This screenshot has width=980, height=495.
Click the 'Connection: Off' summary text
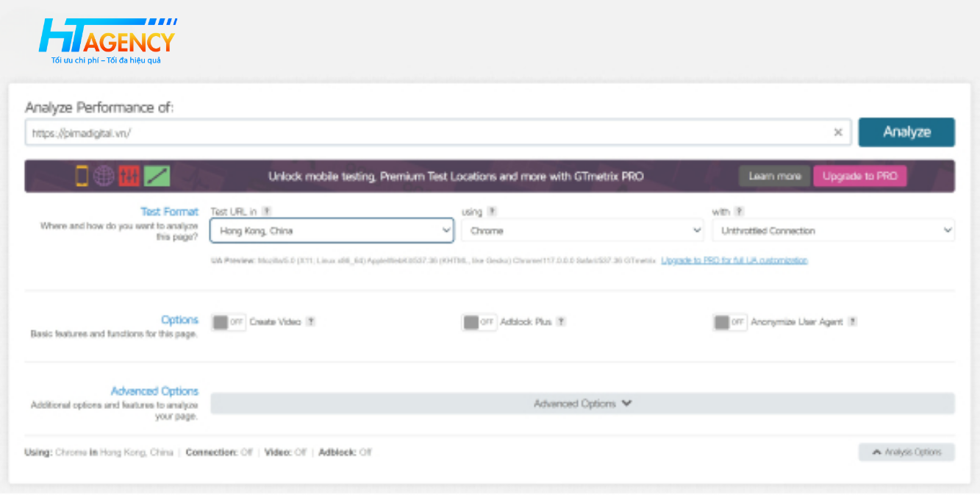point(219,452)
